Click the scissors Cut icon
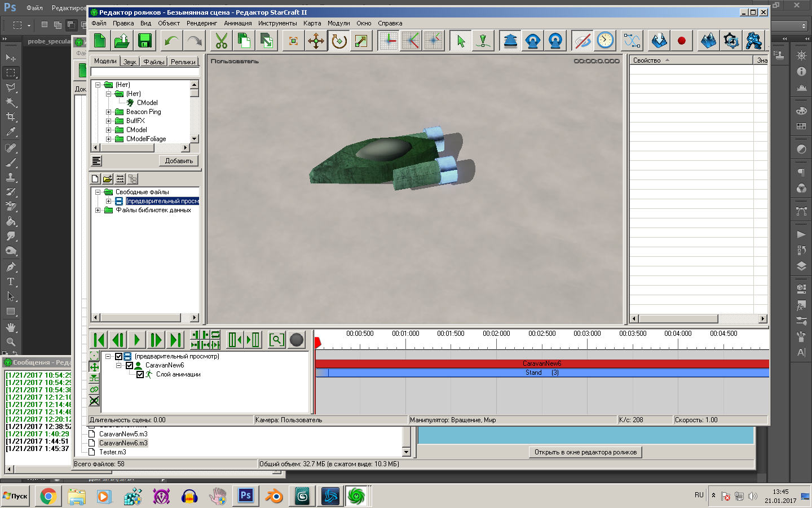The image size is (812, 508). (222, 41)
